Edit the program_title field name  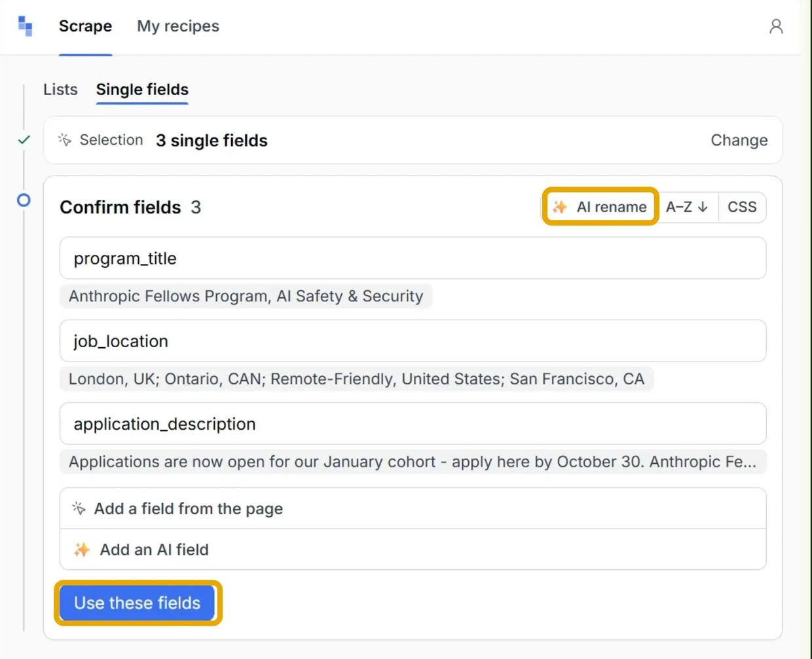[413, 258]
